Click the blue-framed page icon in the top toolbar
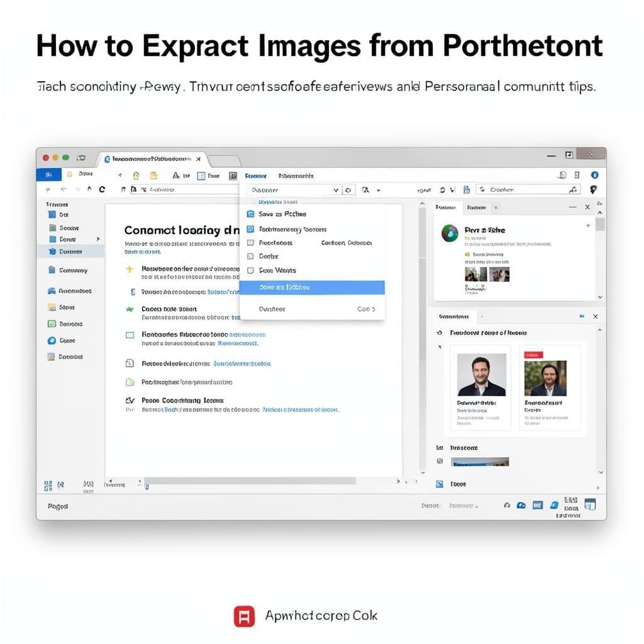Screen dimensions: 644x644 [201, 176]
